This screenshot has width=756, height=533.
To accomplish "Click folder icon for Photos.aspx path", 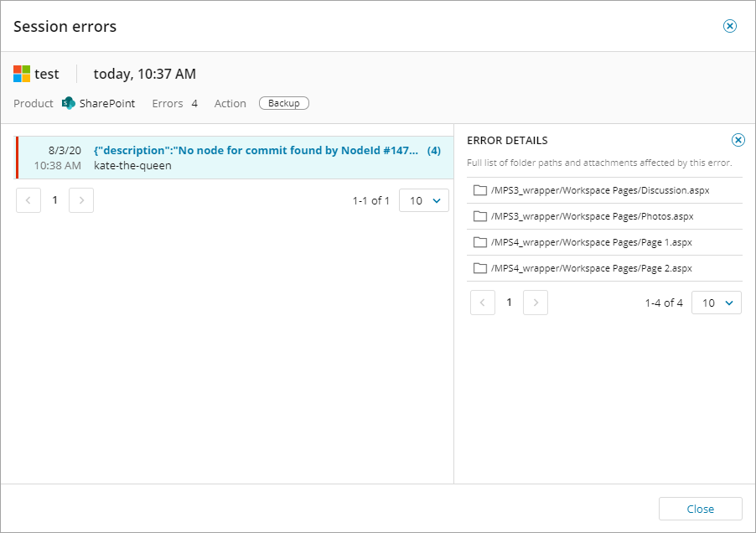I will click(480, 216).
